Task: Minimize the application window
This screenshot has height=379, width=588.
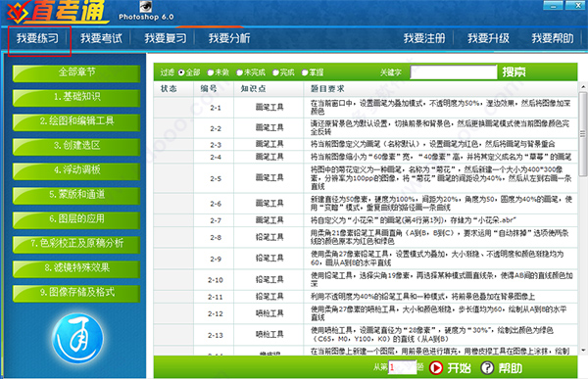Action: click(x=553, y=5)
